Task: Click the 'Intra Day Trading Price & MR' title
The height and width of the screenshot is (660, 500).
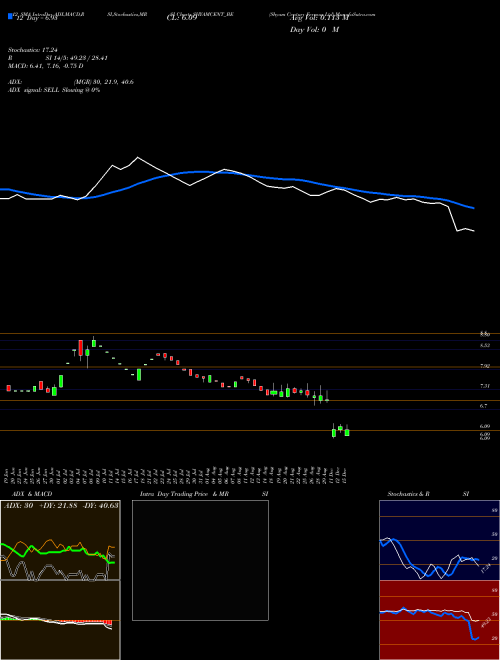Action: [x=184, y=494]
